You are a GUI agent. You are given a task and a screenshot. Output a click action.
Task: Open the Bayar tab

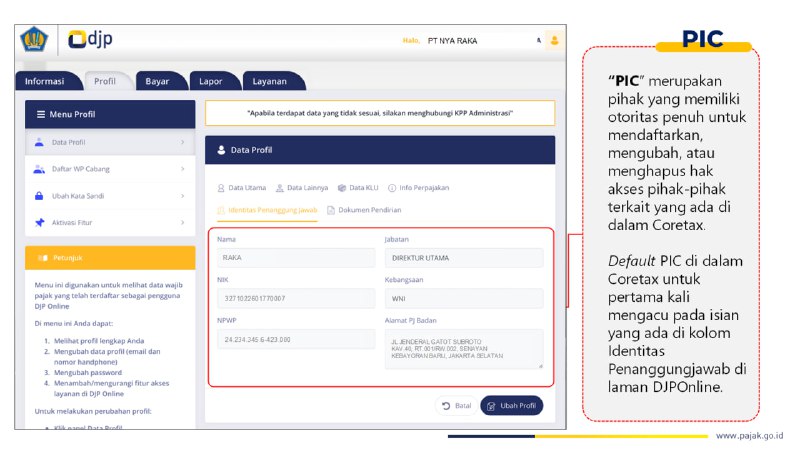(x=157, y=81)
